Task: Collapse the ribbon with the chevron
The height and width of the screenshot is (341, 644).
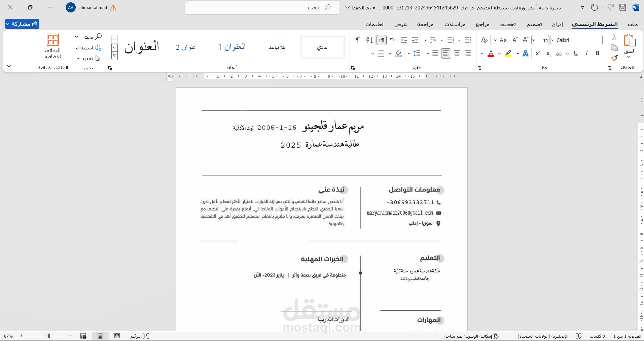Action: 9,66
